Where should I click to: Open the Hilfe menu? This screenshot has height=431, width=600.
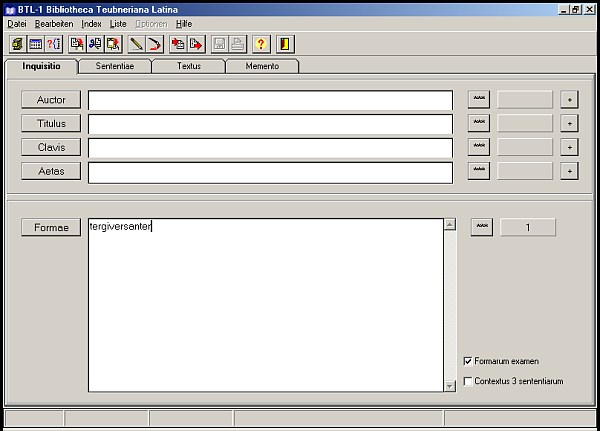point(184,24)
